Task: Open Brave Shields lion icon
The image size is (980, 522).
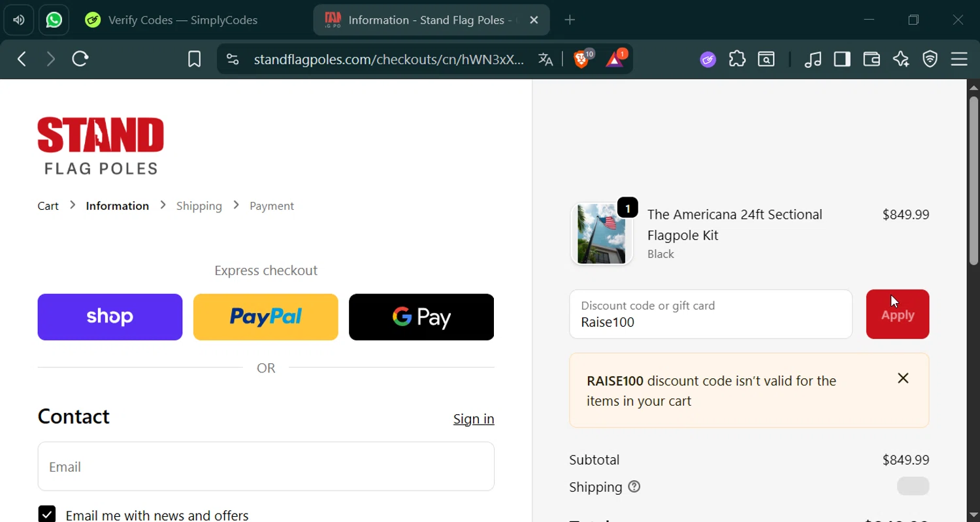Action: (x=581, y=59)
